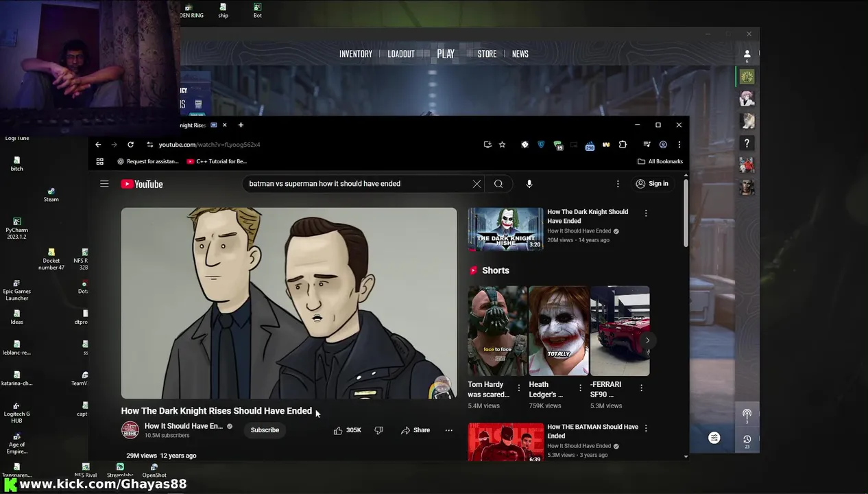Select the NEWS tab in game menu
The height and width of the screenshot is (494, 868).
(520, 54)
